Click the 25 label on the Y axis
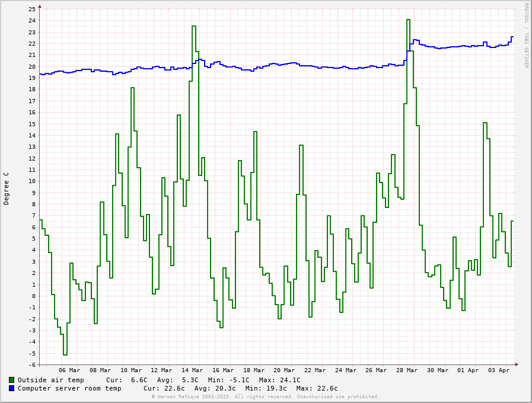The image size is (532, 403). (x=32, y=9)
